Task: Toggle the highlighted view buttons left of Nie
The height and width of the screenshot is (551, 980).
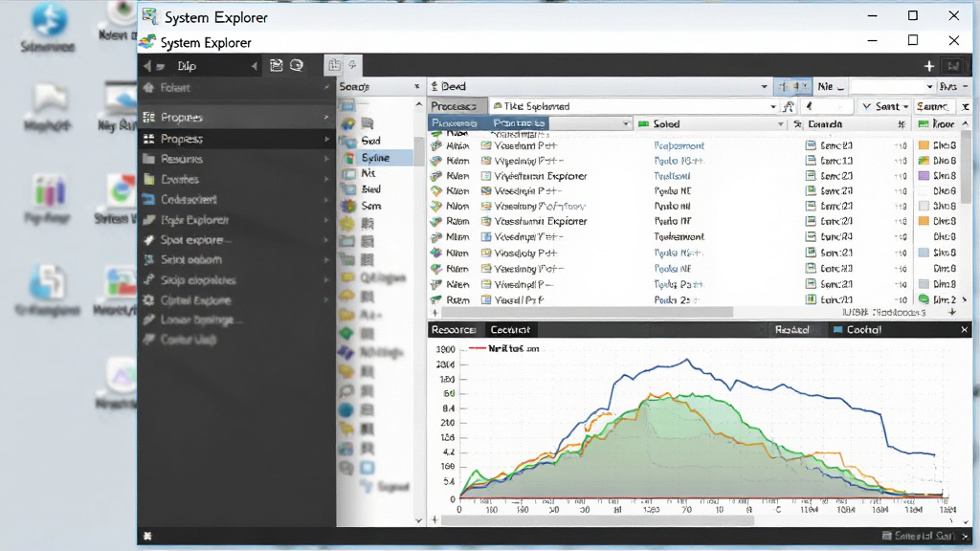Action: coord(793,86)
